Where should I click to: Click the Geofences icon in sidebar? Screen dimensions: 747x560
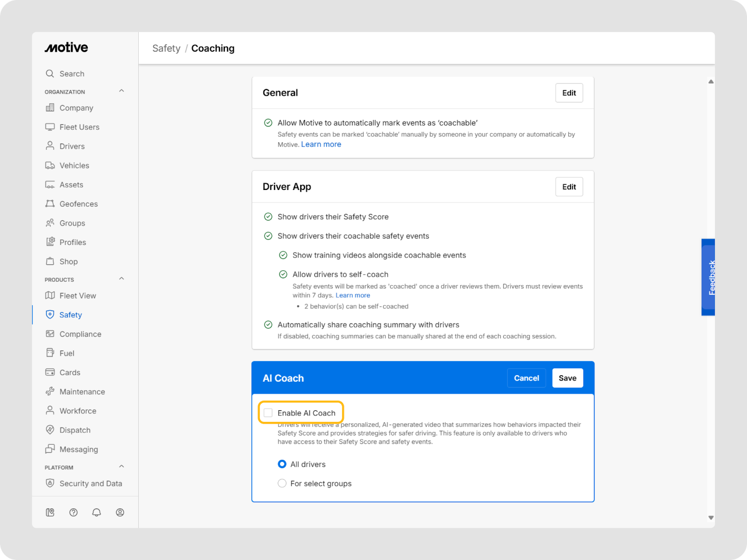coord(50,203)
